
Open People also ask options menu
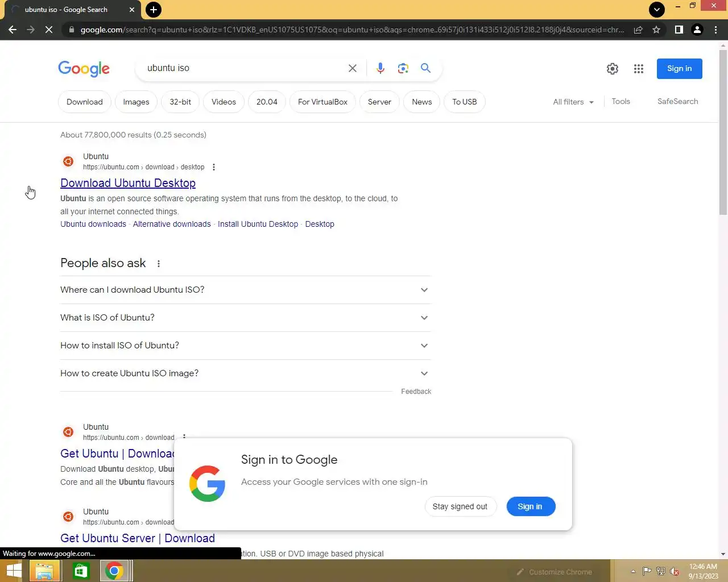click(159, 264)
